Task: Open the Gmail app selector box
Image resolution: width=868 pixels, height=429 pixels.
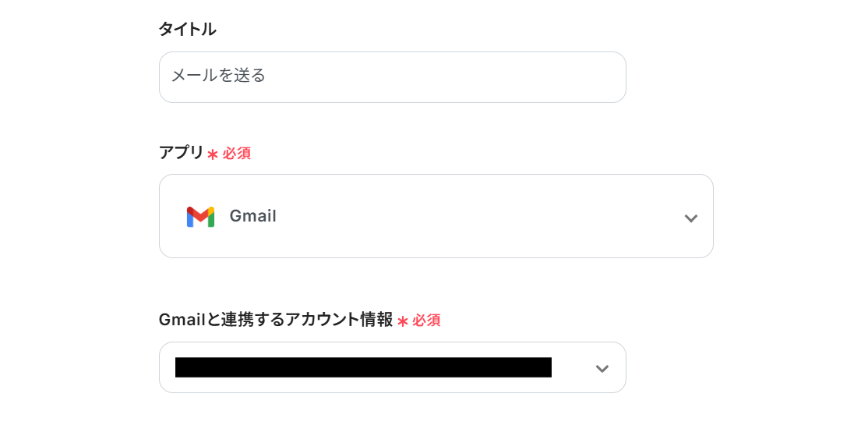Action: click(x=436, y=216)
